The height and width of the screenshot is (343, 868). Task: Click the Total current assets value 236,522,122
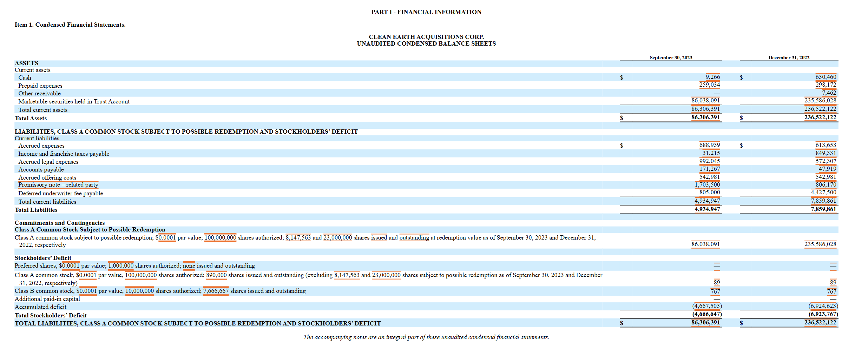pyautogui.click(x=820, y=109)
